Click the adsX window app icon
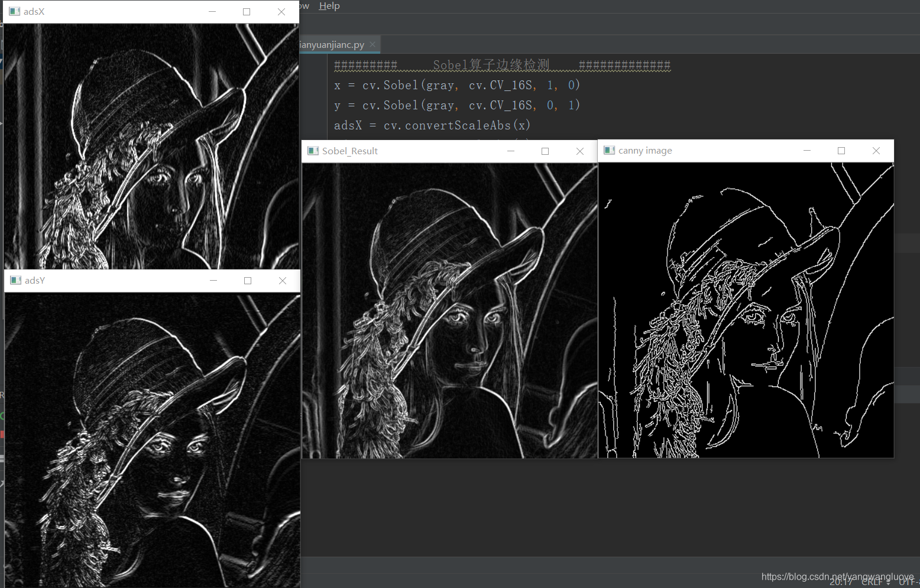Screen dimensions: 920x588 click(14, 11)
